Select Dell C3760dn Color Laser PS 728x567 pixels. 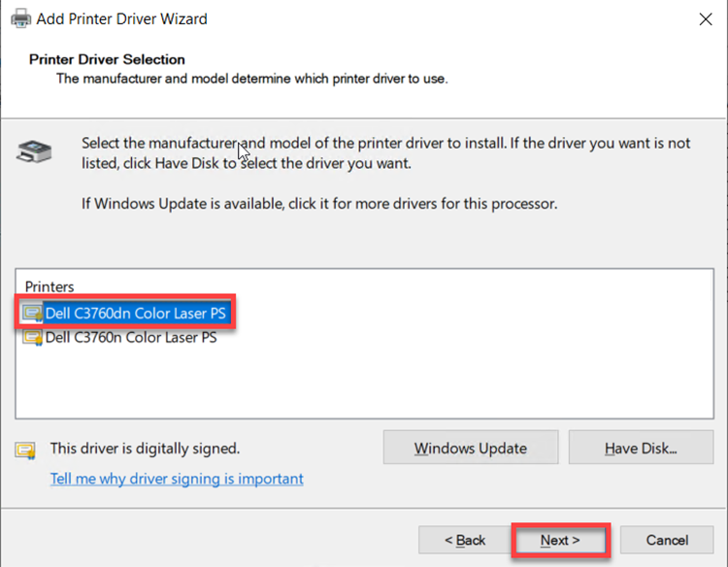click(137, 313)
